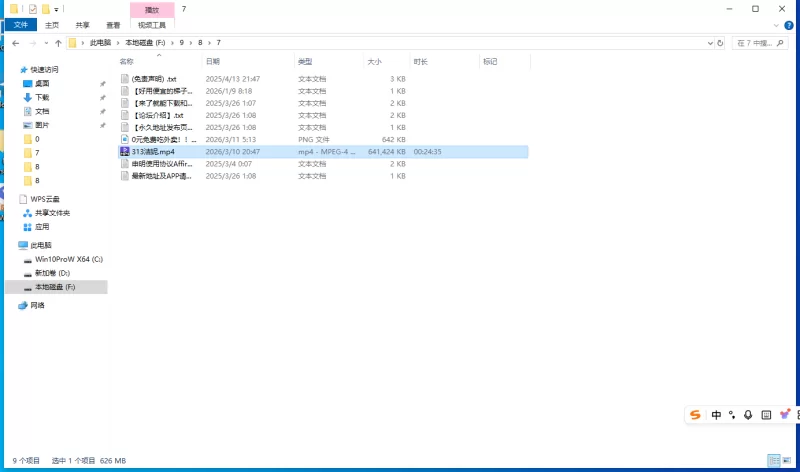800x472 pixels.
Task: Expand the ribbon with the chevron
Action: [x=778, y=25]
